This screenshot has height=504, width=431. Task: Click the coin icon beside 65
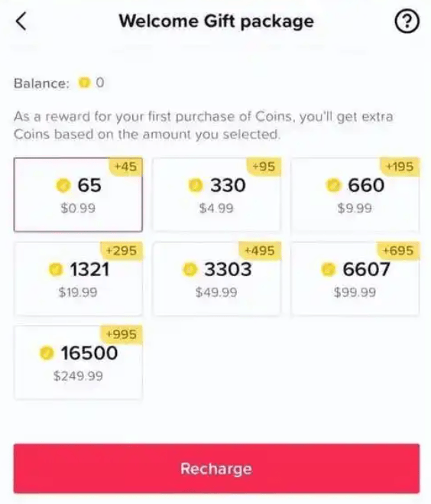(63, 186)
